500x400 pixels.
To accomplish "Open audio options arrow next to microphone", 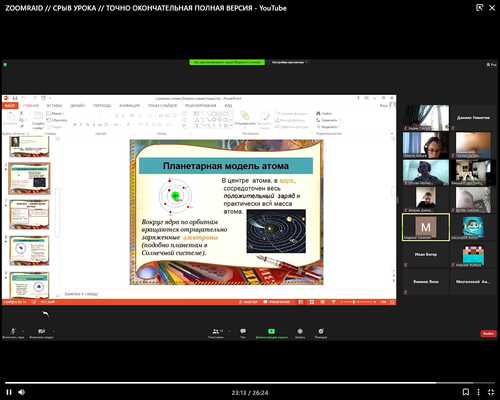I will [x=23, y=331].
